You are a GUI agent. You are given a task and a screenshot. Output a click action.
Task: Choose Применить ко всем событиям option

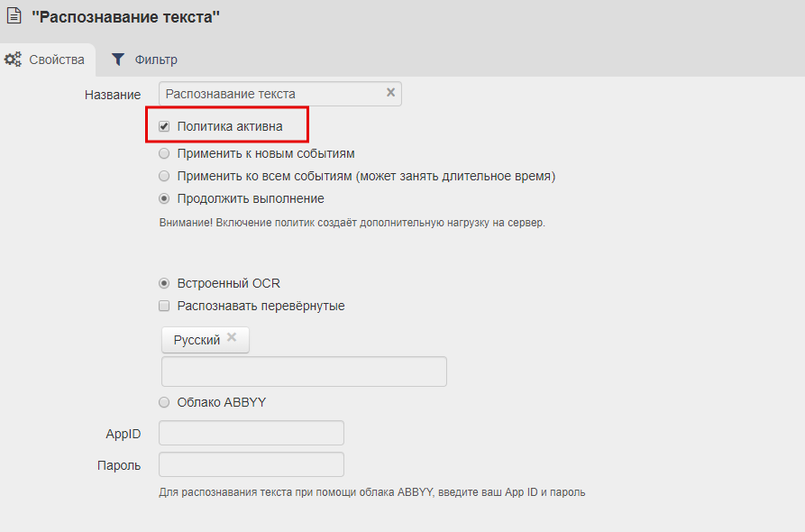click(164, 176)
